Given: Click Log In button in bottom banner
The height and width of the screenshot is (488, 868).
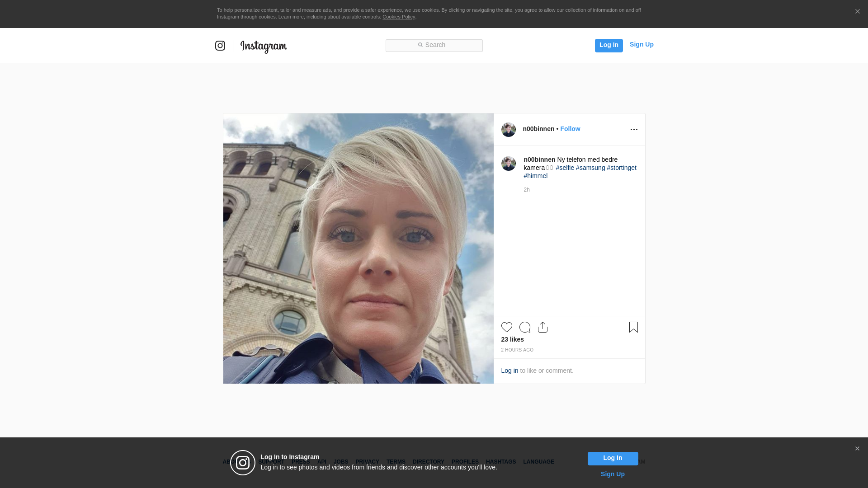Looking at the screenshot, I should (613, 458).
